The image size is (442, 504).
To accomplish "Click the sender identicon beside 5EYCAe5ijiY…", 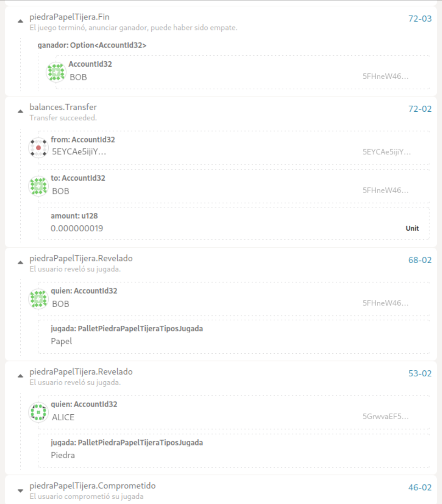I will point(38,148).
